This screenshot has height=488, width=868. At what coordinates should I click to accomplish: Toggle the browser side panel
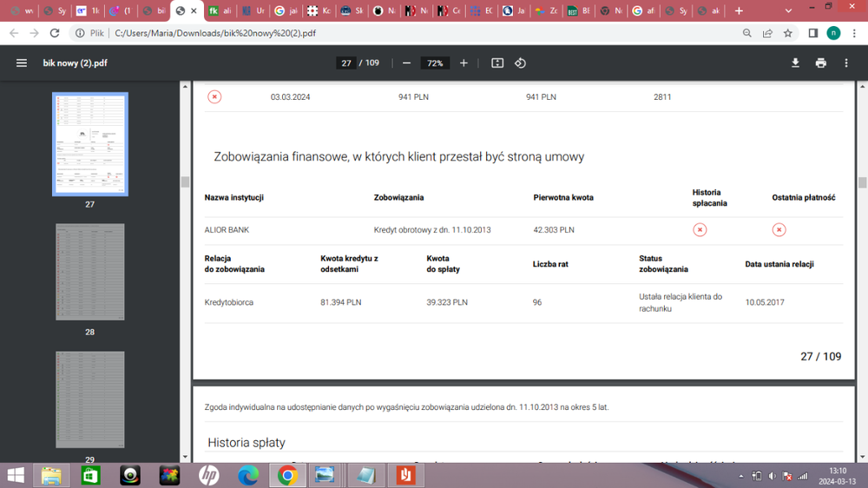tap(812, 33)
